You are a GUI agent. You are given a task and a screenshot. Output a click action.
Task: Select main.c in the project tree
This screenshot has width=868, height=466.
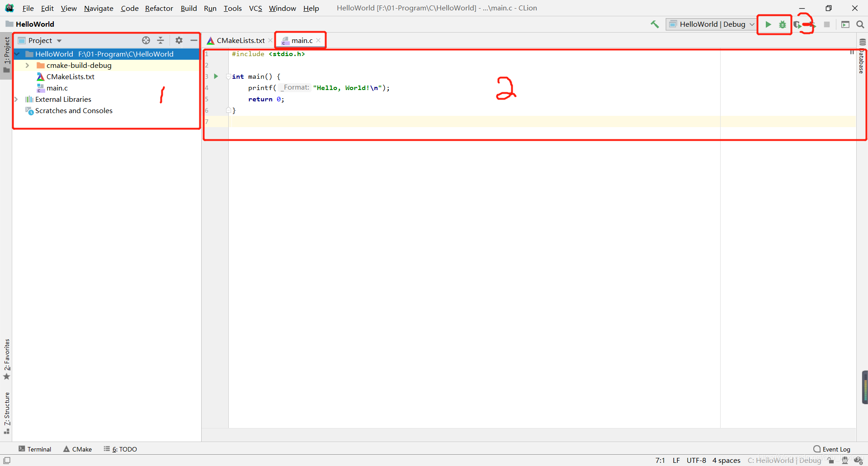(x=57, y=88)
